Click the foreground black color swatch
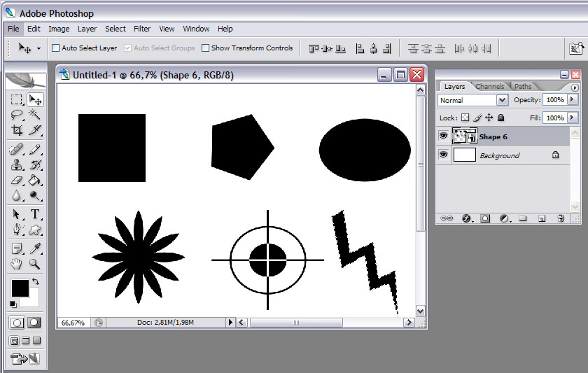This screenshot has height=373, width=588. tap(20, 288)
